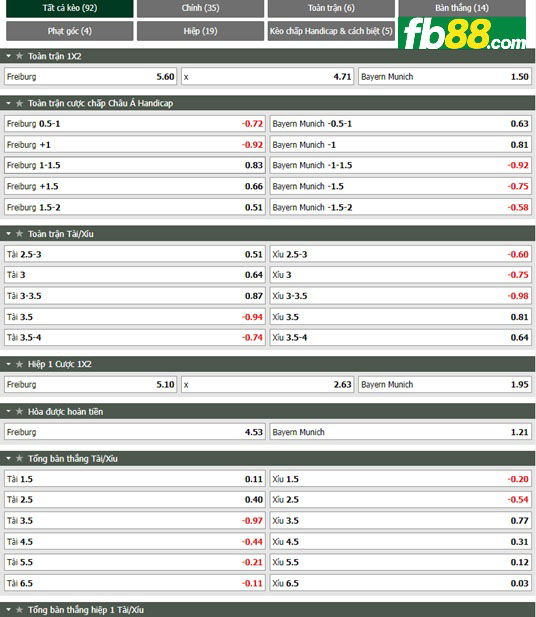Image resolution: width=536 pixels, height=617 pixels.
Task: Pick Tài 3-3.5 at 0.87
Action: click(135, 296)
